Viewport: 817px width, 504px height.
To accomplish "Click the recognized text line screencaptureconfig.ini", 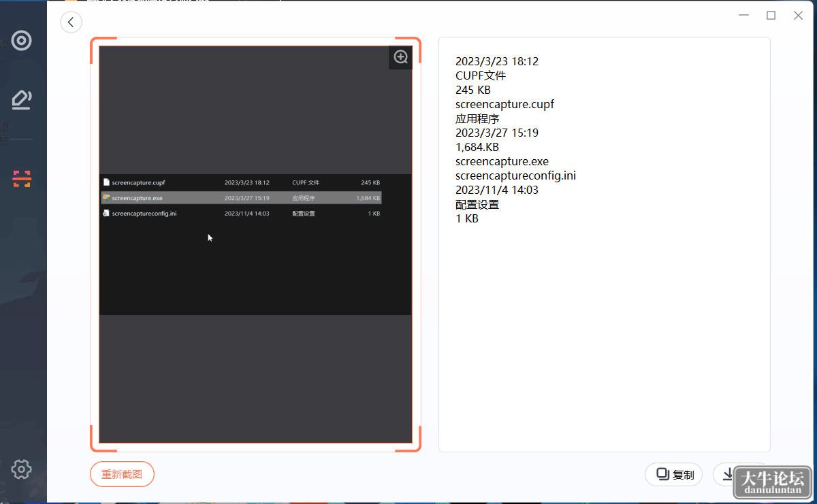I will click(x=515, y=175).
